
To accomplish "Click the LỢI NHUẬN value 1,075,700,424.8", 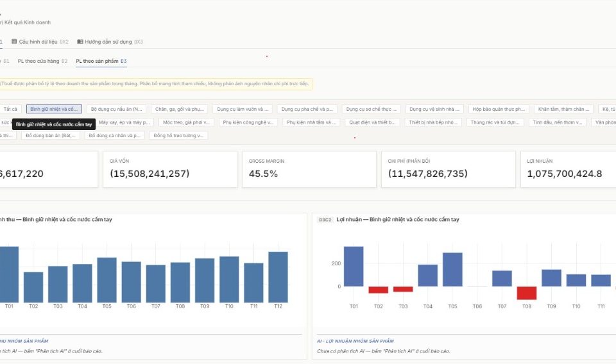I will [564, 174].
